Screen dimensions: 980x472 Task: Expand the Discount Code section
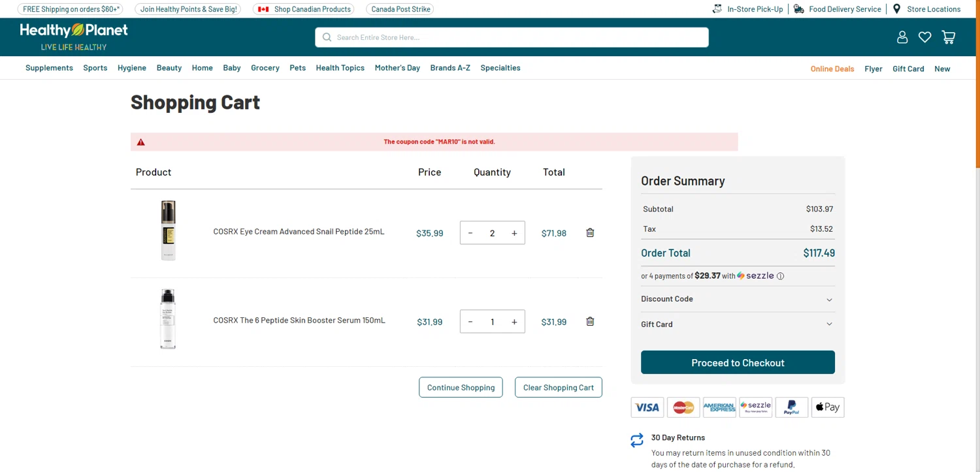[738, 299]
